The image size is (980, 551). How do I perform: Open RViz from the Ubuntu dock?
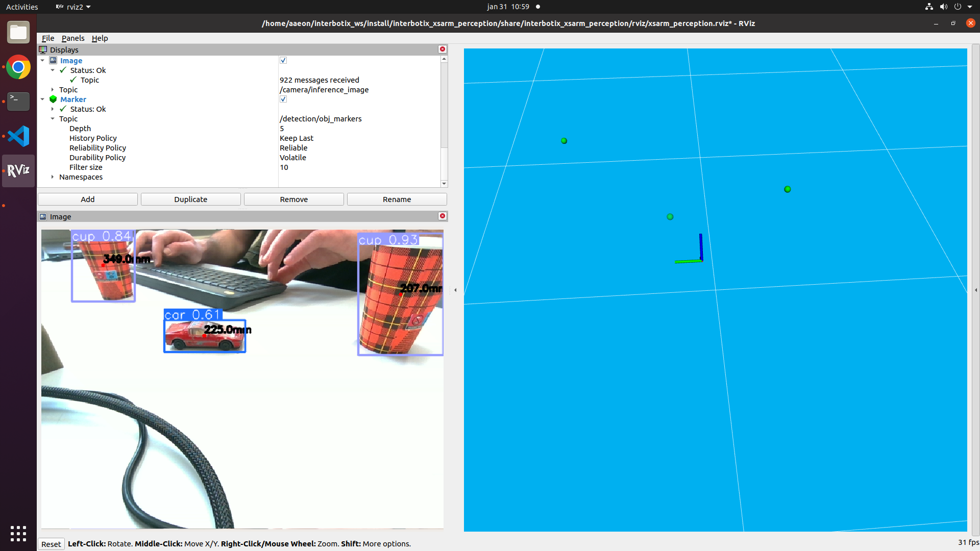click(x=18, y=170)
